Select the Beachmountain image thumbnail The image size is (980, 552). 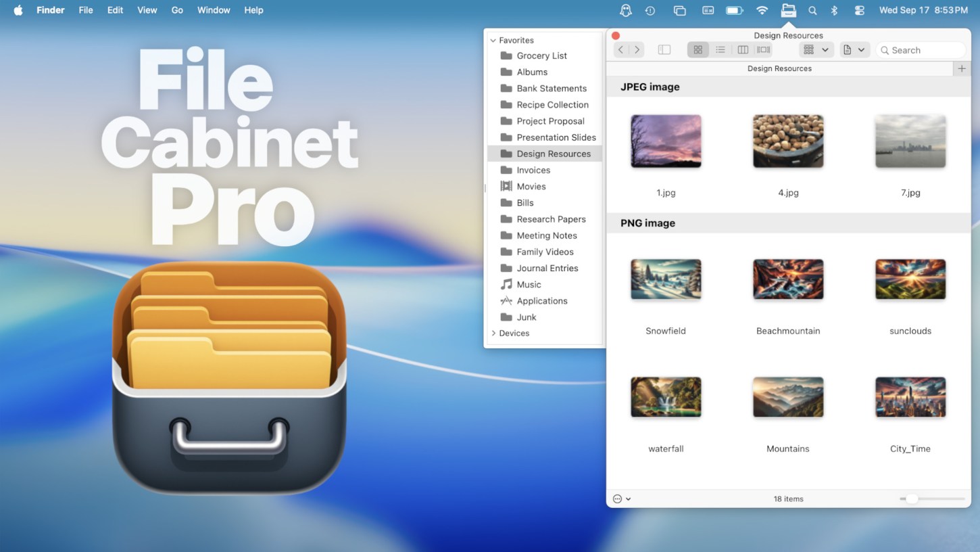[x=788, y=279]
